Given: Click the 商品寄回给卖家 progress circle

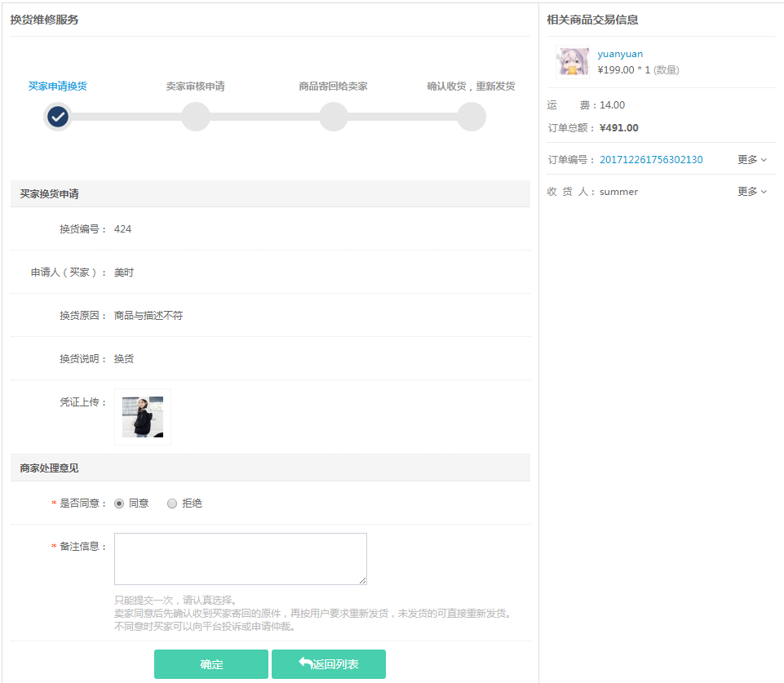Looking at the screenshot, I should tap(333, 117).
